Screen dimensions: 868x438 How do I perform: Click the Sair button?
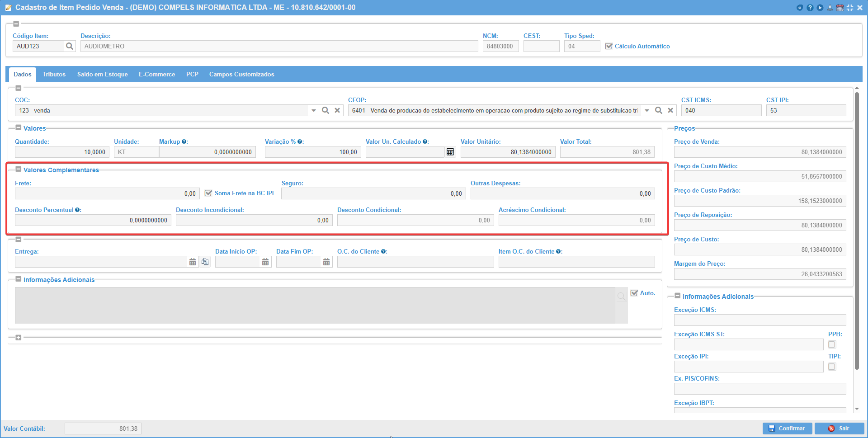pos(839,429)
